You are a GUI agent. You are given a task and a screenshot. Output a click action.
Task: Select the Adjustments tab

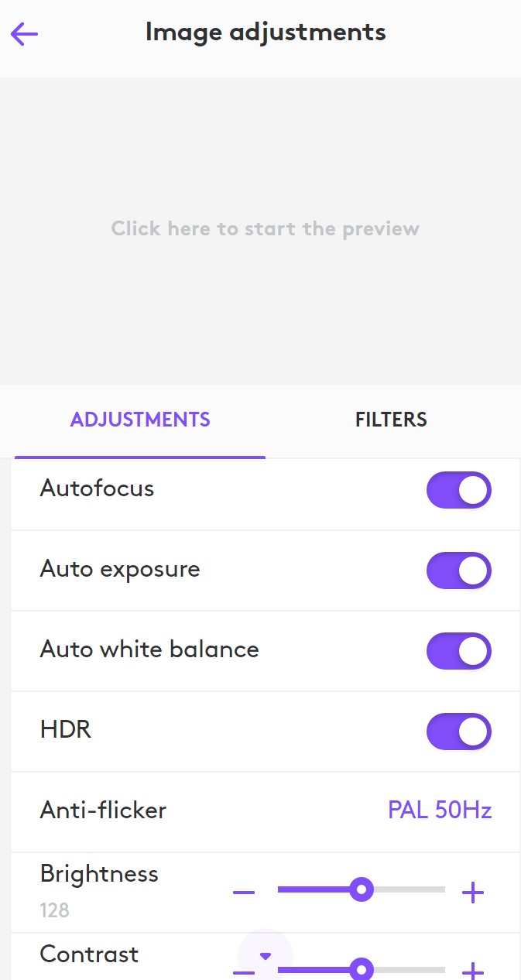pos(140,420)
